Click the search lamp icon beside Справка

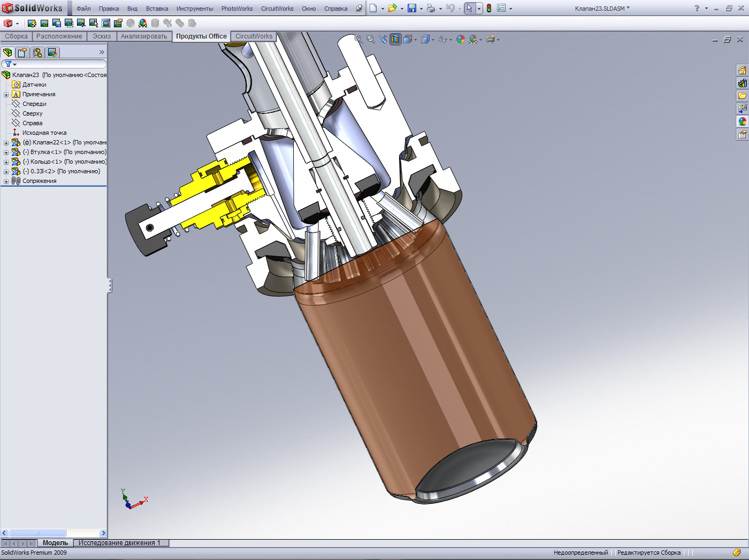tap(358, 8)
